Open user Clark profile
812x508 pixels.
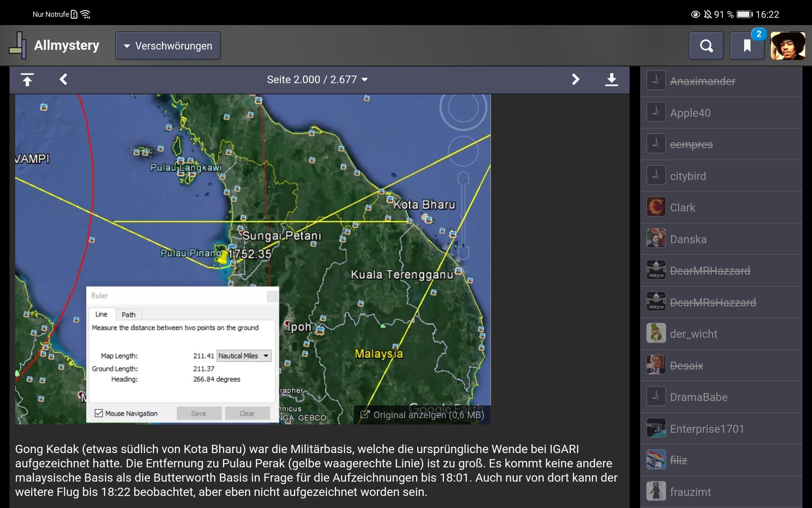pos(682,208)
